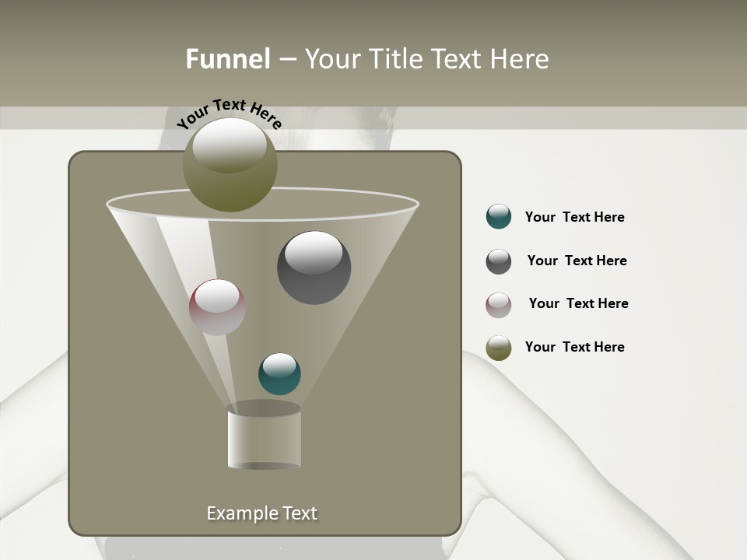Click the small teal ball near the funnel spout

click(x=278, y=373)
